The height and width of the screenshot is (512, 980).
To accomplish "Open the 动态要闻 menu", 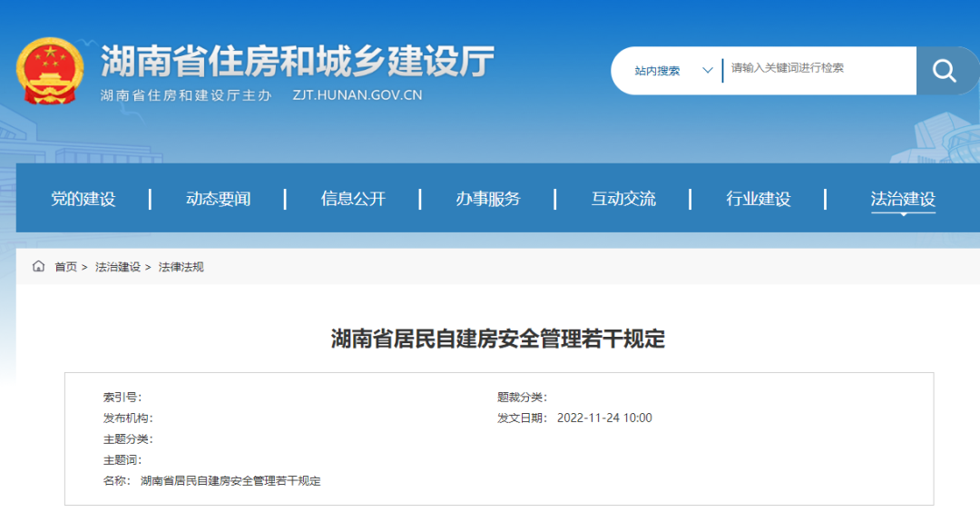I will [218, 200].
